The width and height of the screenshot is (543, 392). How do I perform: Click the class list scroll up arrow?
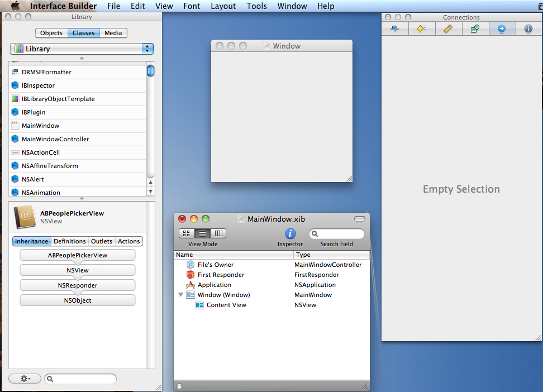point(151,182)
